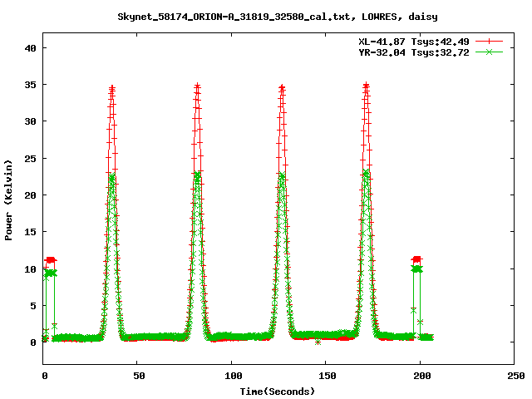Viewport: 532px width, 399px height.
Task: Click the y-axis tick label 25
Action: [x=30, y=159]
